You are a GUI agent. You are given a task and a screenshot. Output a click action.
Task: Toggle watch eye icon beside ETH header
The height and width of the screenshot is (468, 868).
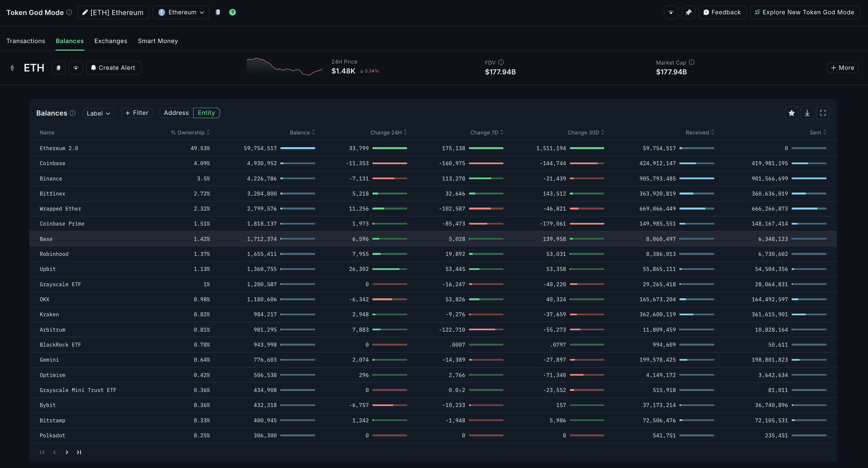76,68
